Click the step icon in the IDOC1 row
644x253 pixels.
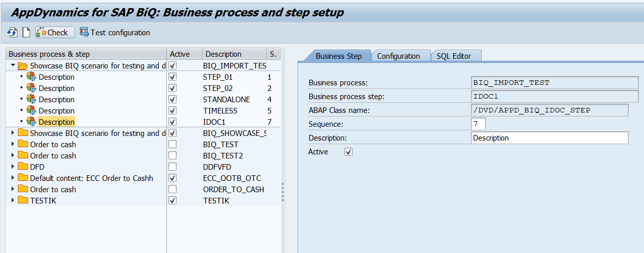pyautogui.click(x=32, y=122)
